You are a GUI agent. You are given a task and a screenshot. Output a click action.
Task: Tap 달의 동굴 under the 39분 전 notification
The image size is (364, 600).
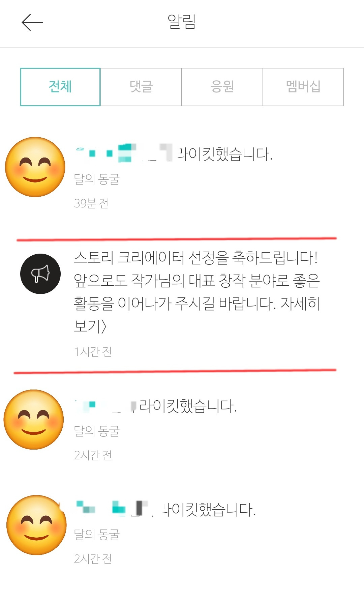tap(97, 179)
